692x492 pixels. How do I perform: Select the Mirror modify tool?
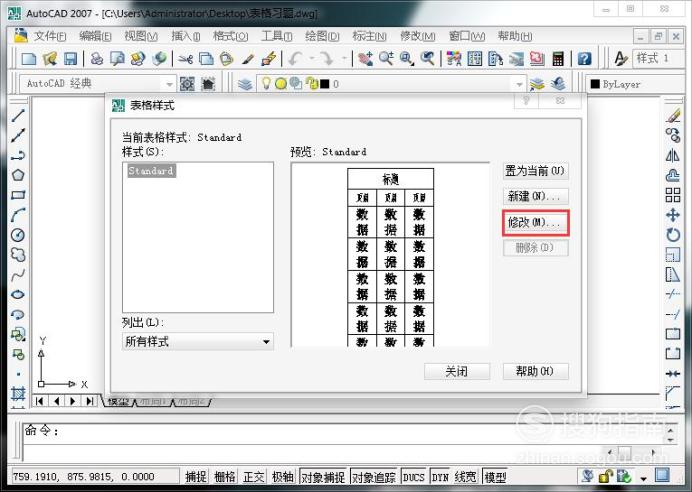[673, 155]
